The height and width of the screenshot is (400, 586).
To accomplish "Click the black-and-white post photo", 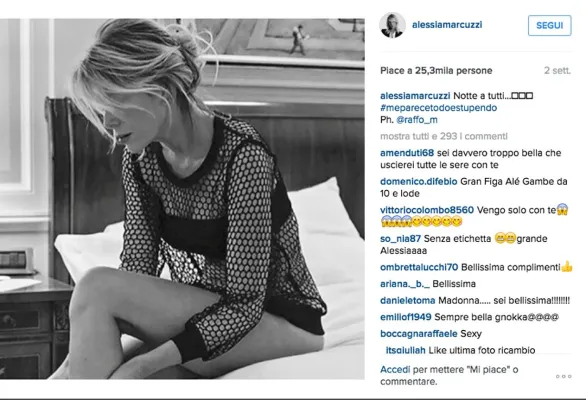I will (182, 199).
